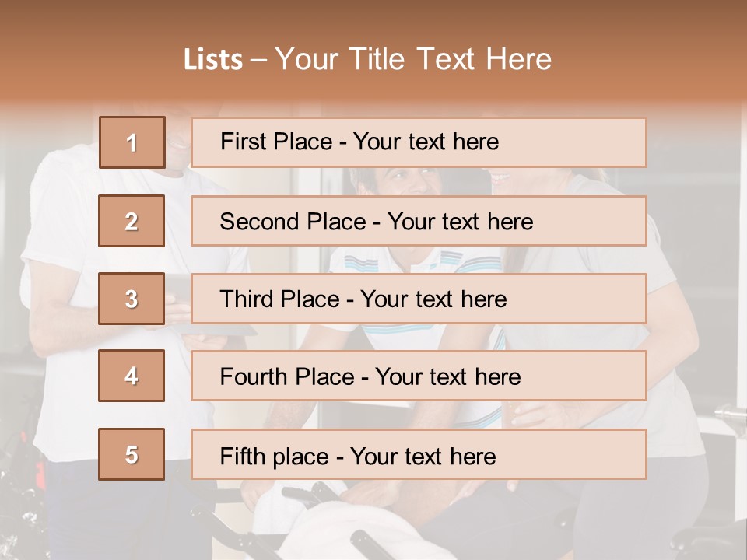Select the number 4 box
Image resolution: width=747 pixels, height=560 pixels.
click(132, 376)
